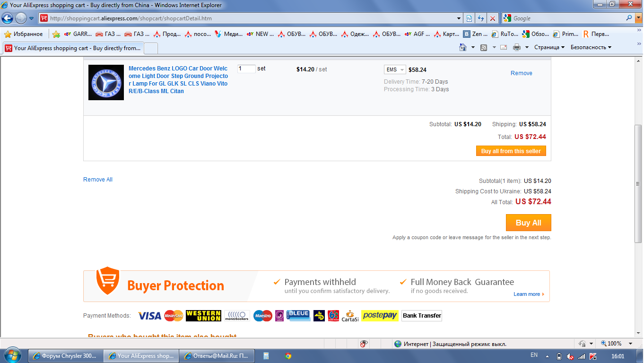Image resolution: width=644 pixels, height=363 pixels.
Task: Click the Home icon in command bar
Action: click(x=463, y=47)
